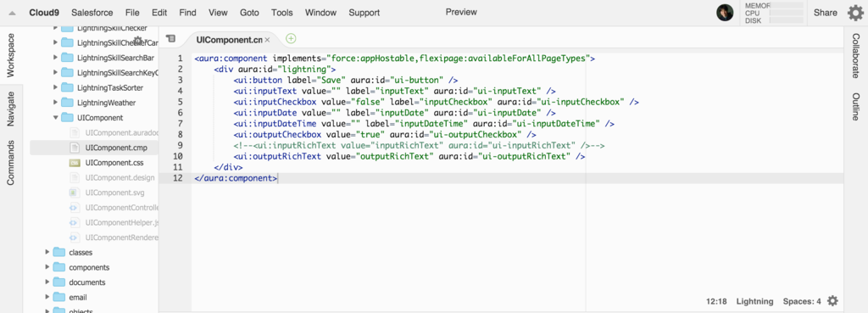Open the Support menu

[364, 13]
